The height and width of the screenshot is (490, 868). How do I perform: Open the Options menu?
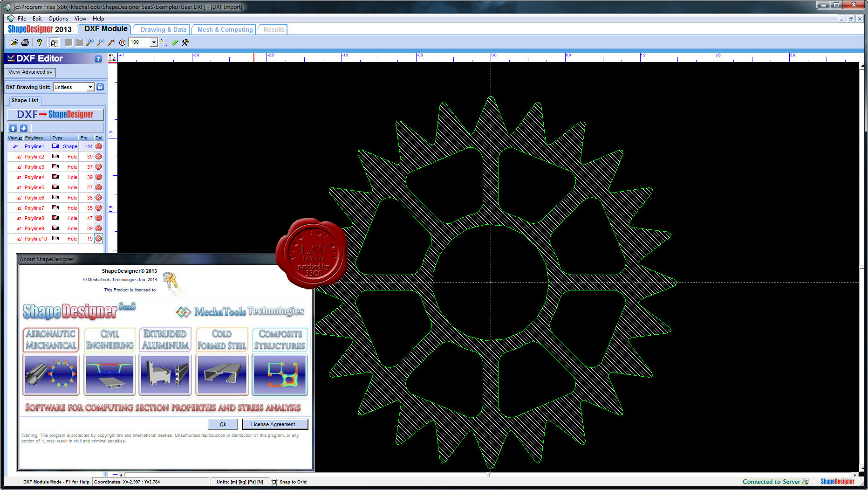58,19
